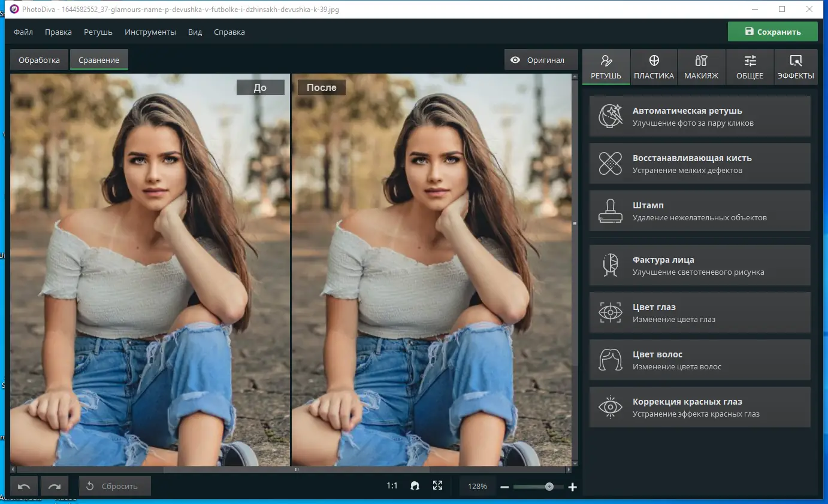Open the Файл menu
828x504 pixels.
coord(23,32)
